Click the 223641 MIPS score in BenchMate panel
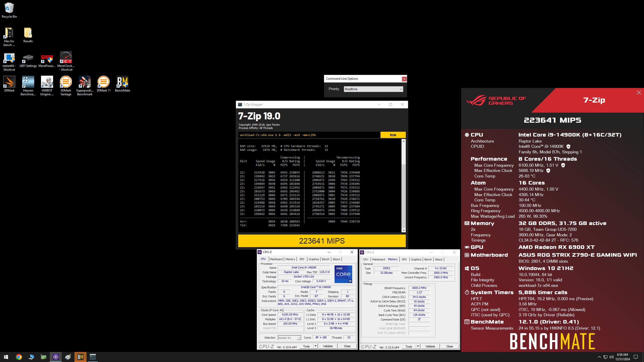644x362 pixels. coord(552,120)
